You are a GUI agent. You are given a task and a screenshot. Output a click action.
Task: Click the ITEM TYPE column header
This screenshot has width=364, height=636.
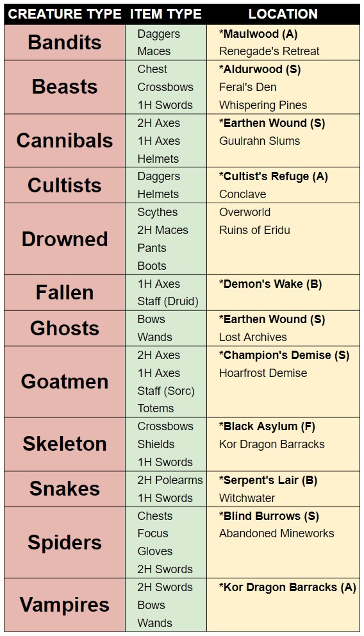point(166,14)
